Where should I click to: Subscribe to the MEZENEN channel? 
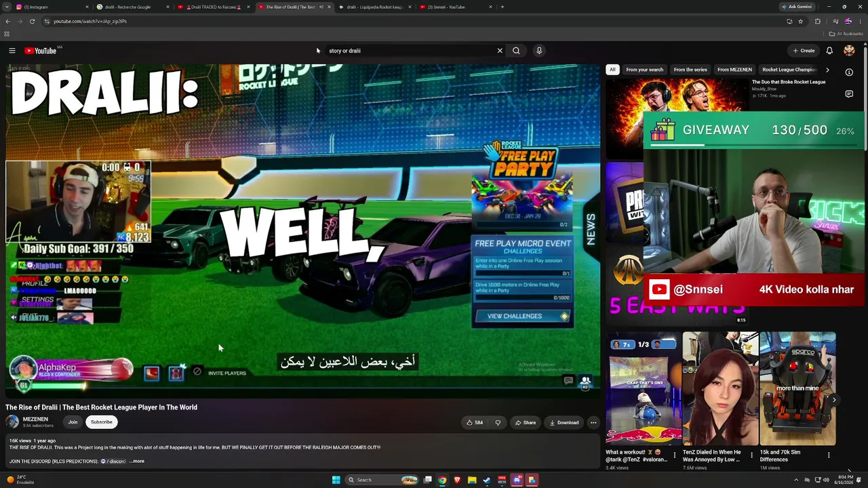[102, 422]
